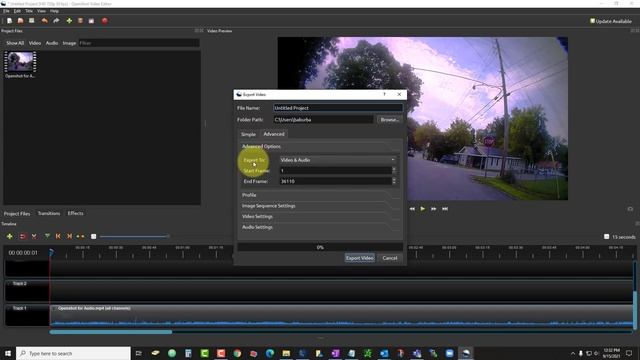Click the Next Marker icon
This screenshot has height=360, width=640.
pyautogui.click(x=69, y=236)
